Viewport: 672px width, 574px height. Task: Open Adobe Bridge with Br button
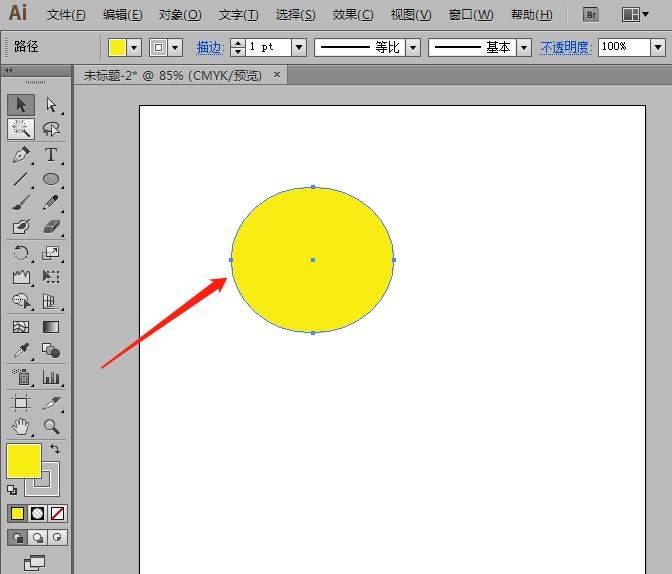pos(591,15)
